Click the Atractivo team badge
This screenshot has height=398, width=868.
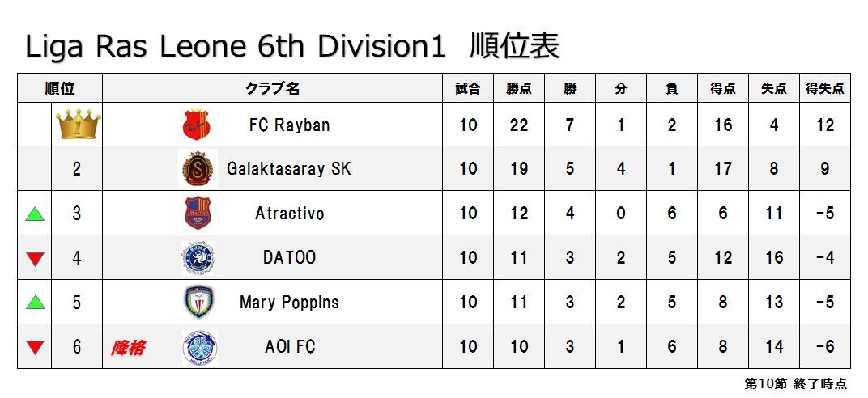coord(198,213)
